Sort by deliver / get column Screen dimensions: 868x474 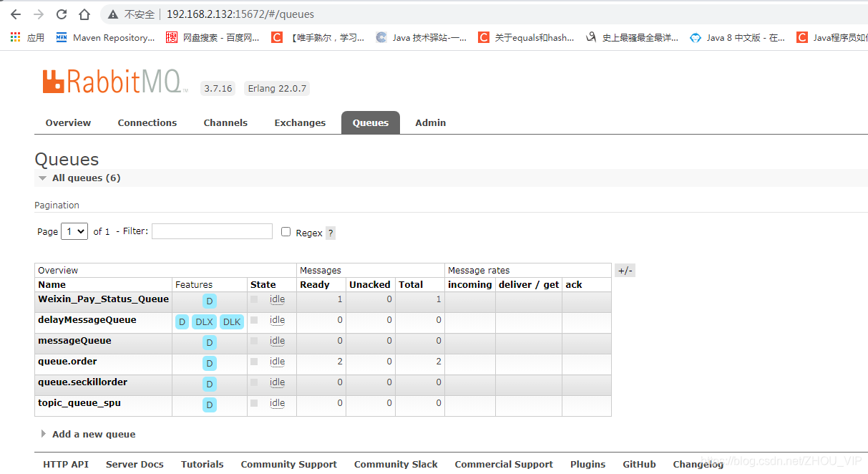(x=529, y=284)
